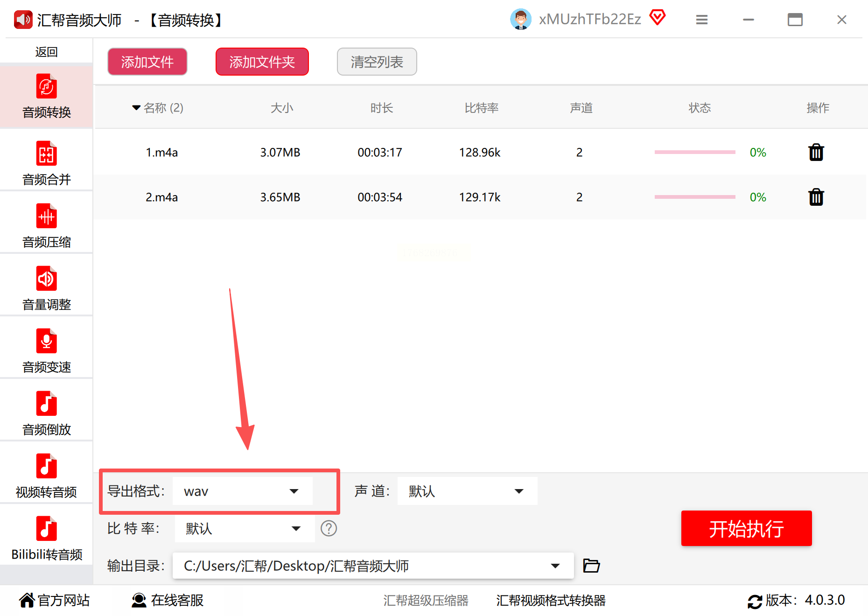The image size is (868, 616).
Task: Click version number 4.0.3.0
Action: pyautogui.click(x=825, y=600)
